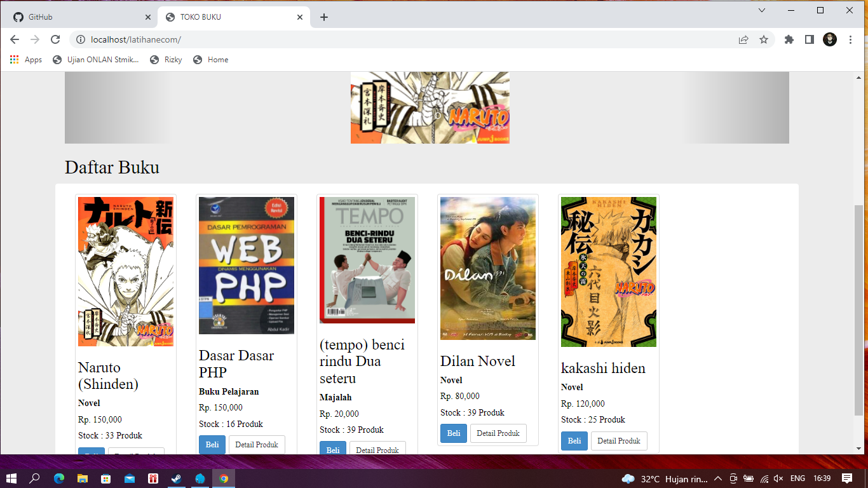Click the Dilan Novel title
Screen dimensions: 868x488
(x=478, y=361)
